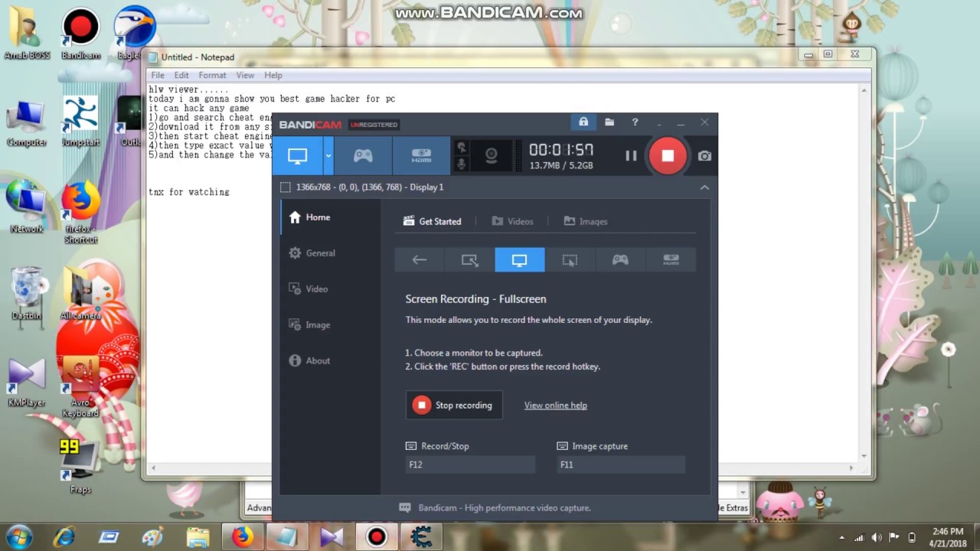Click Avro Keyboard desktop icon
This screenshot has height=551, width=980.
[80, 386]
